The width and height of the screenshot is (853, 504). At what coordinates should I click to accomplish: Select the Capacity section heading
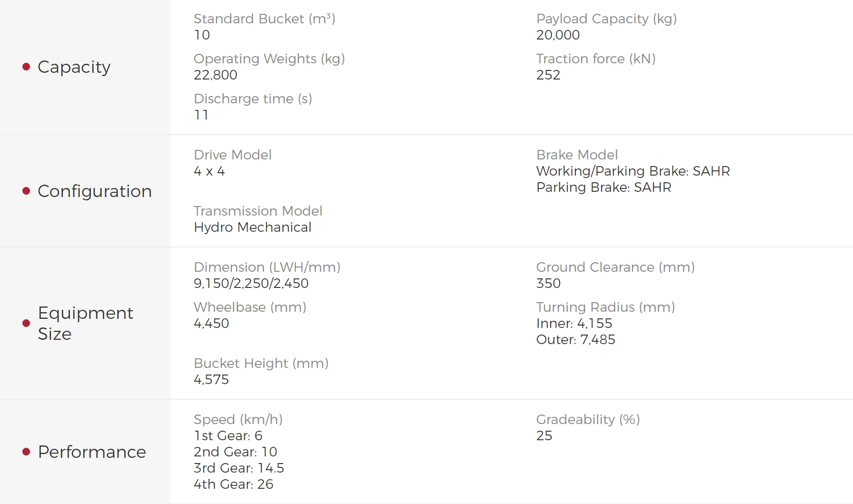(74, 67)
